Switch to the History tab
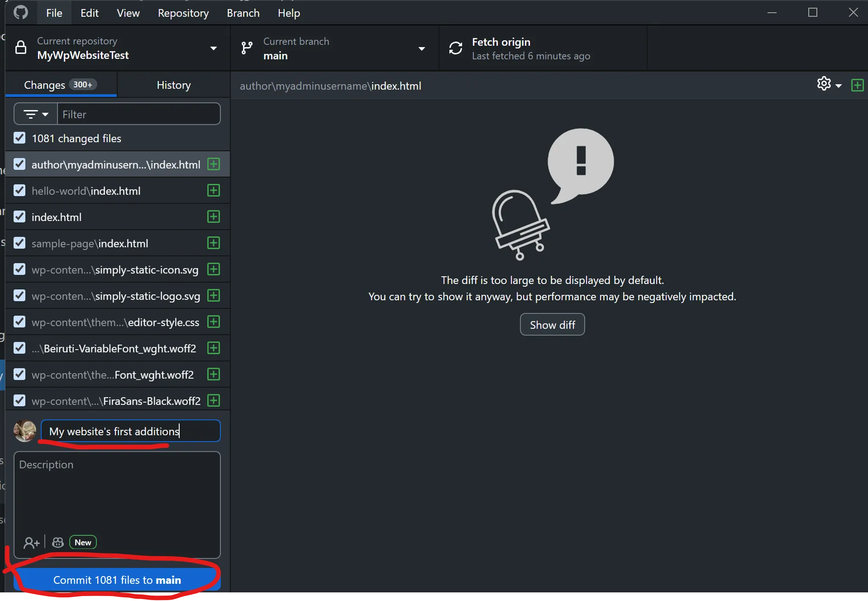The image size is (868, 601). click(173, 85)
